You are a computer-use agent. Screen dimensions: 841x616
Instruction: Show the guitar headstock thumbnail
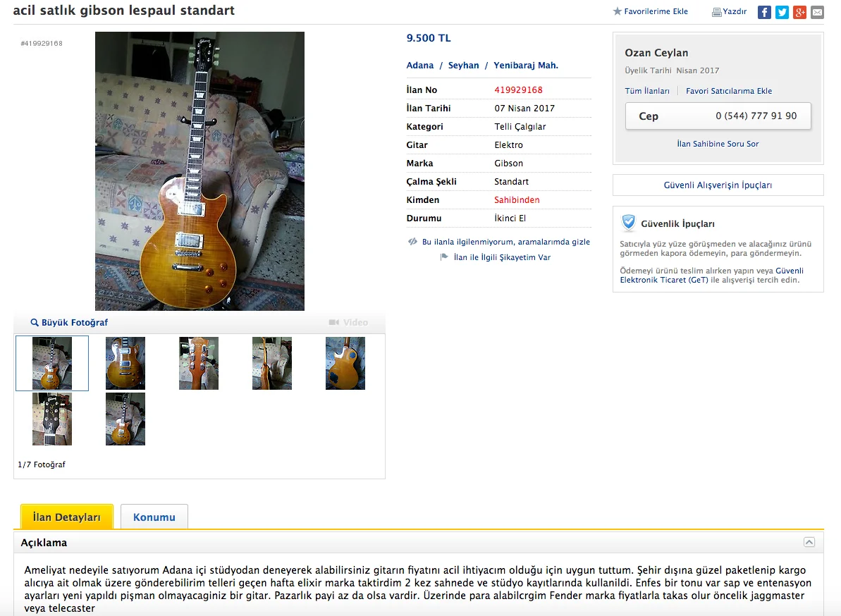pyautogui.click(x=52, y=419)
